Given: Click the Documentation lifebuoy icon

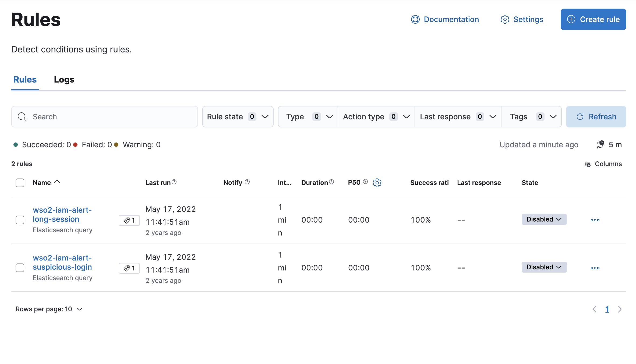Looking at the screenshot, I should [415, 19].
